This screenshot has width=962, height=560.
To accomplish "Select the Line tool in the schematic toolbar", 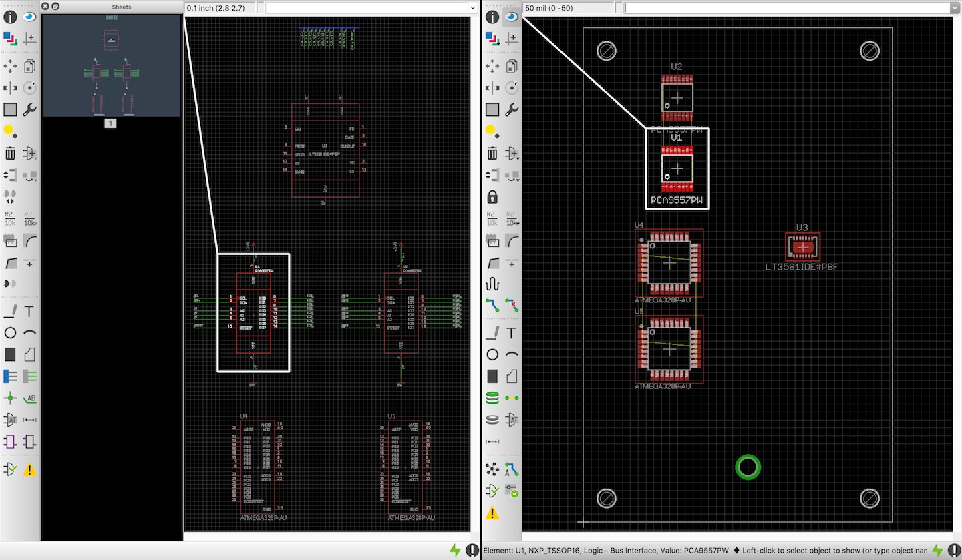I will point(11,311).
